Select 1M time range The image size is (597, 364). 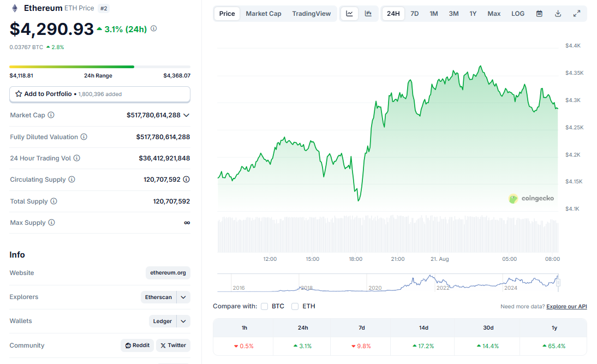(434, 14)
